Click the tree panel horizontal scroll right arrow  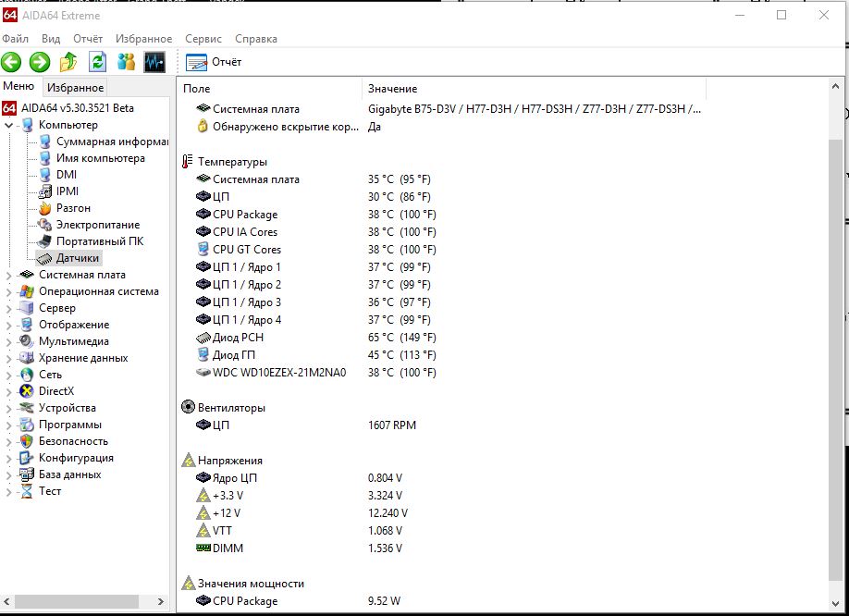click(160, 601)
